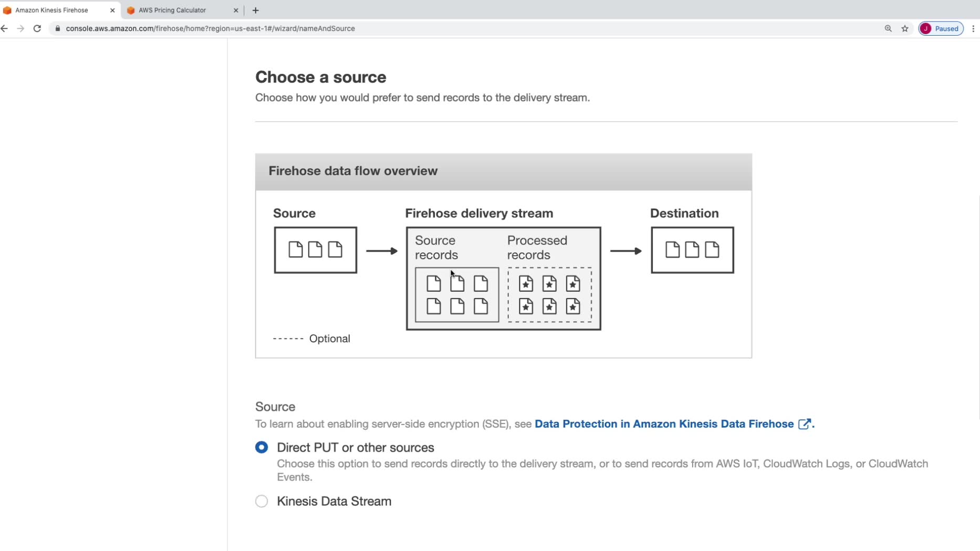Click the Processed records dashed box
Viewport: 980px width, 551px height.
pyautogui.click(x=549, y=294)
